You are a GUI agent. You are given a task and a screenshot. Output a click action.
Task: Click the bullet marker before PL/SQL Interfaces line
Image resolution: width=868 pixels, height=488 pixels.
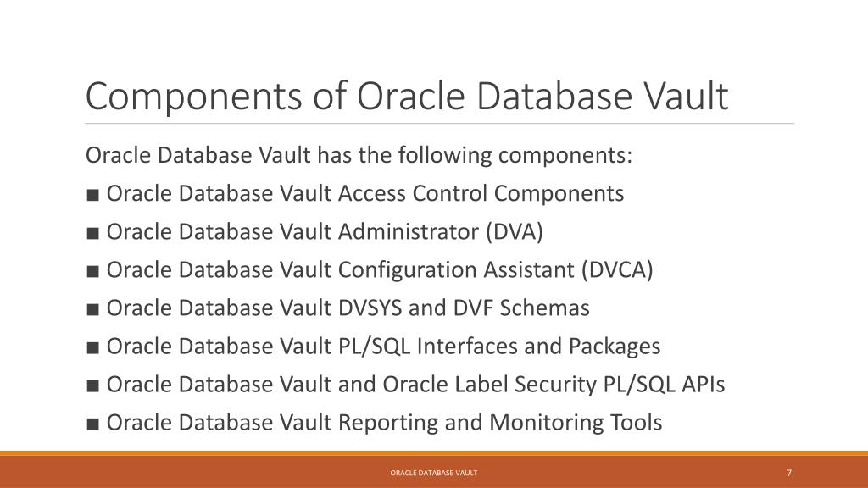[x=93, y=347]
